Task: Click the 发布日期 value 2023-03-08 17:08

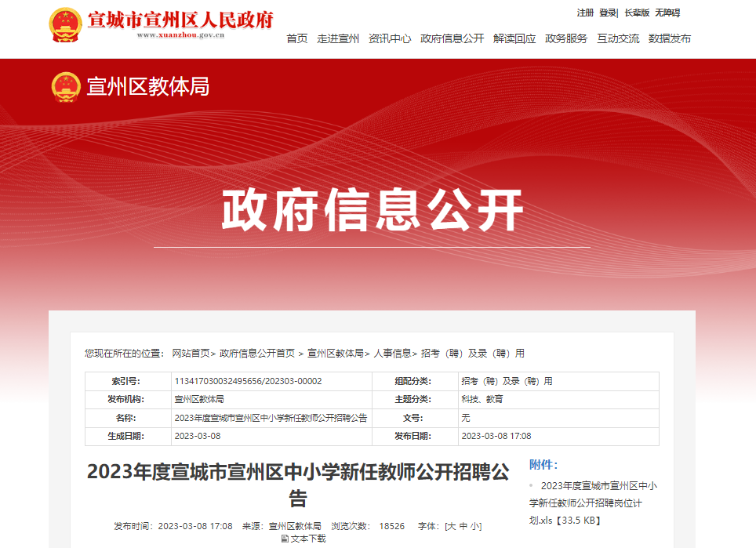Action: click(496, 436)
